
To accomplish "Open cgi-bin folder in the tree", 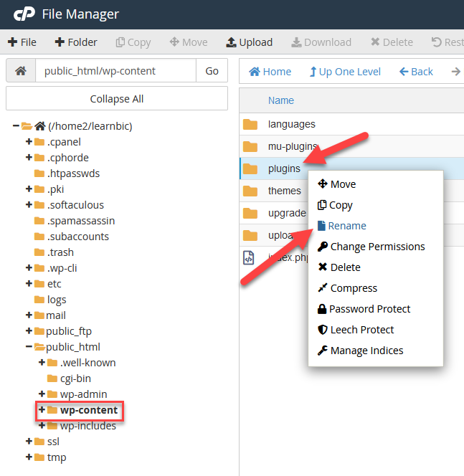I will (75, 379).
